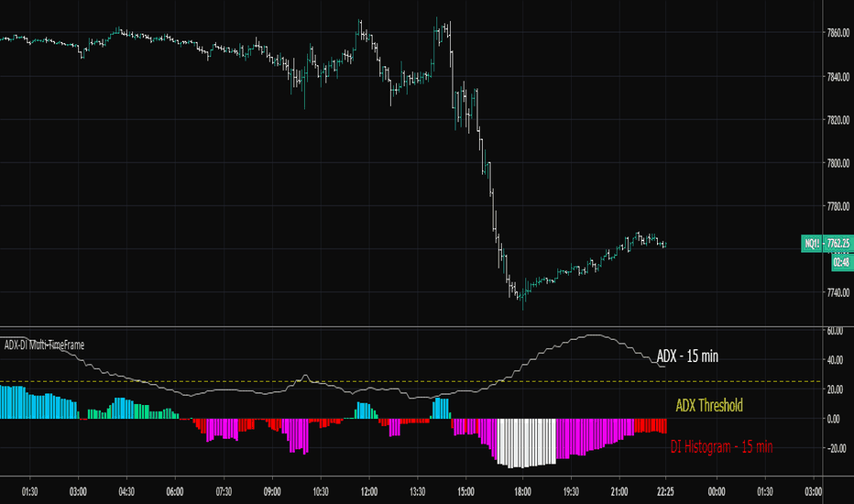
Task: Click the 09:00 time axis label
Action: (x=272, y=492)
